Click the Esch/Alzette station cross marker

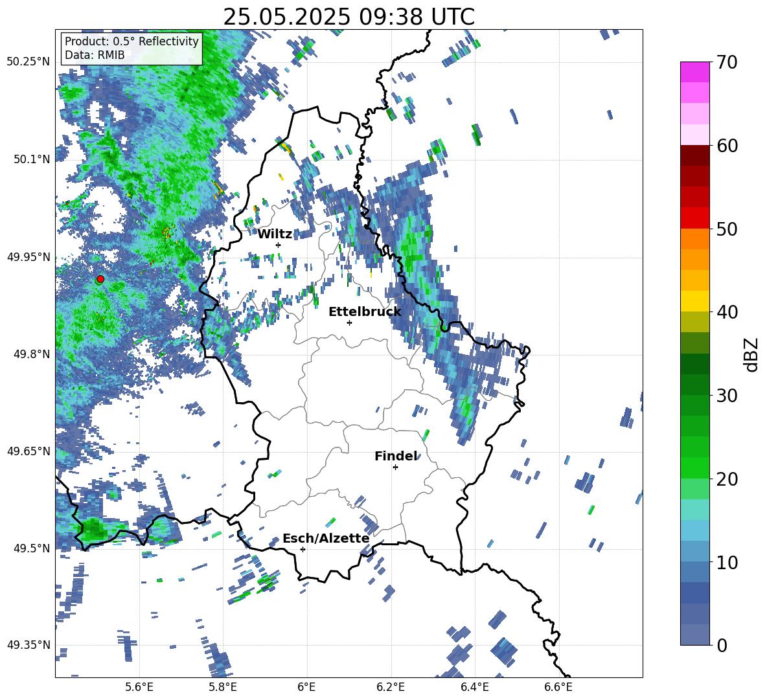point(303,549)
